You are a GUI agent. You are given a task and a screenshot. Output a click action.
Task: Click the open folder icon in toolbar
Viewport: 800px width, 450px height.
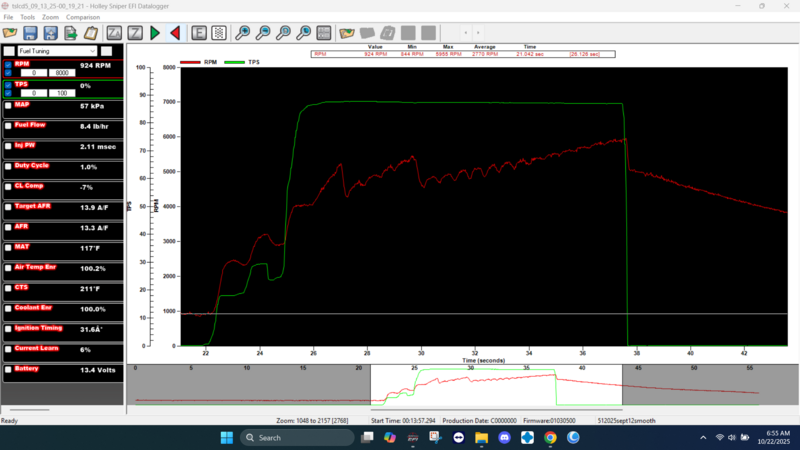coord(10,33)
